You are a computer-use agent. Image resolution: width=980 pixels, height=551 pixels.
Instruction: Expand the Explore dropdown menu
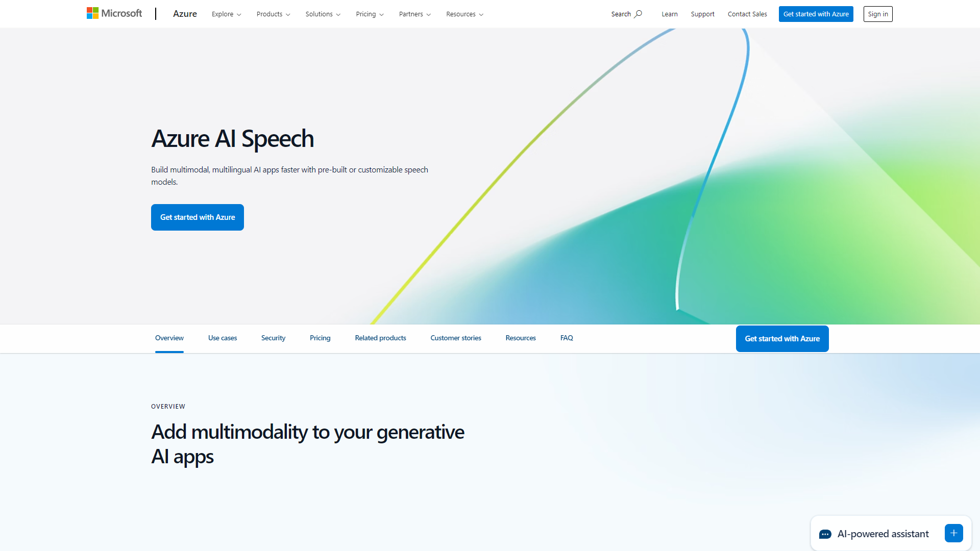tap(226, 13)
